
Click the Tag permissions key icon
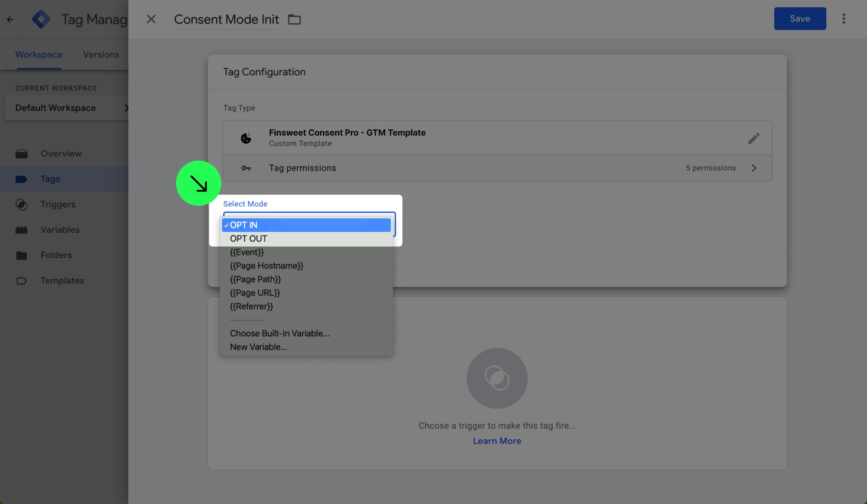(x=246, y=168)
